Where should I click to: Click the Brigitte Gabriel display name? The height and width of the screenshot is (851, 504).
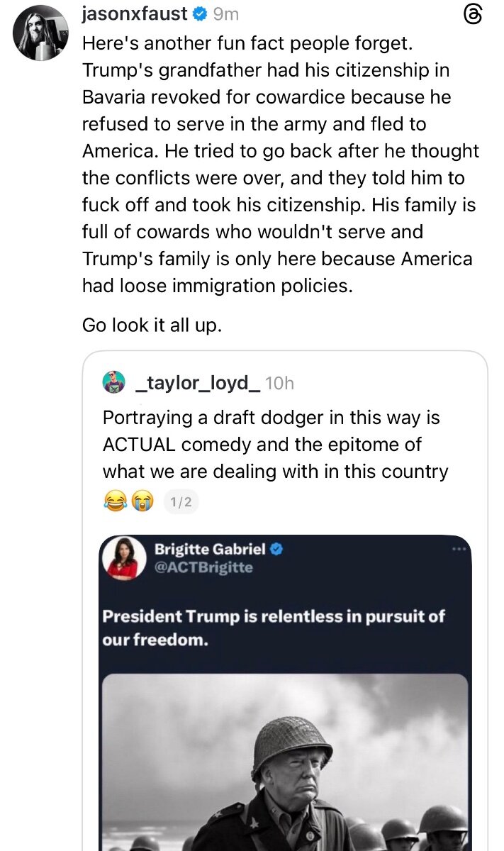(x=210, y=549)
